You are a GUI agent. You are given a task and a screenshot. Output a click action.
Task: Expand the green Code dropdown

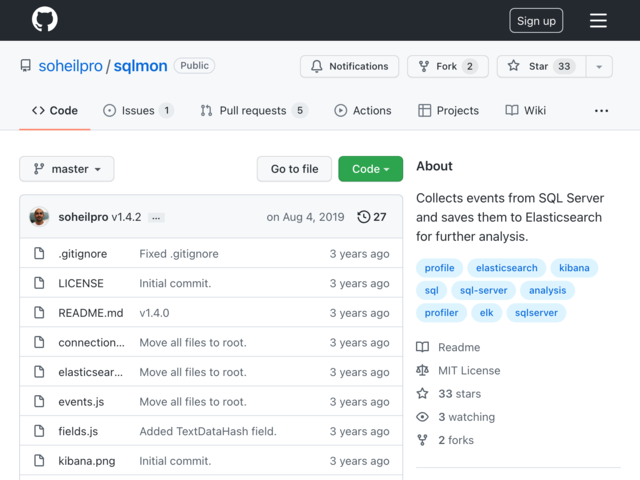(x=370, y=169)
